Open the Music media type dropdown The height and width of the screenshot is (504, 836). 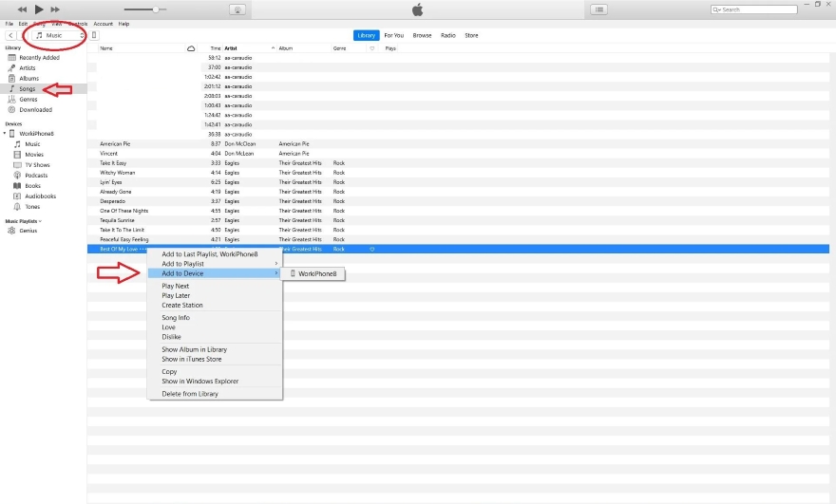(x=60, y=35)
